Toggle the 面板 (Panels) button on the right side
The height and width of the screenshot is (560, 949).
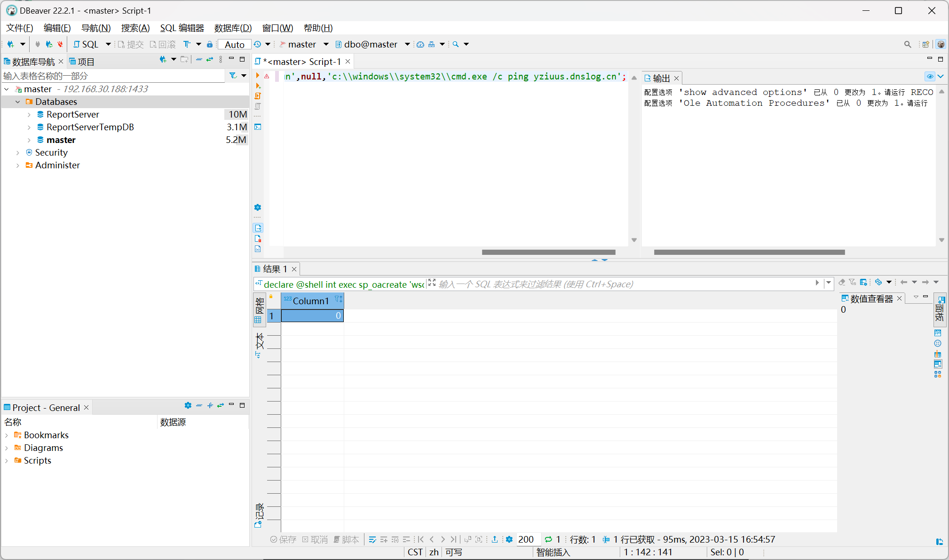click(x=940, y=309)
